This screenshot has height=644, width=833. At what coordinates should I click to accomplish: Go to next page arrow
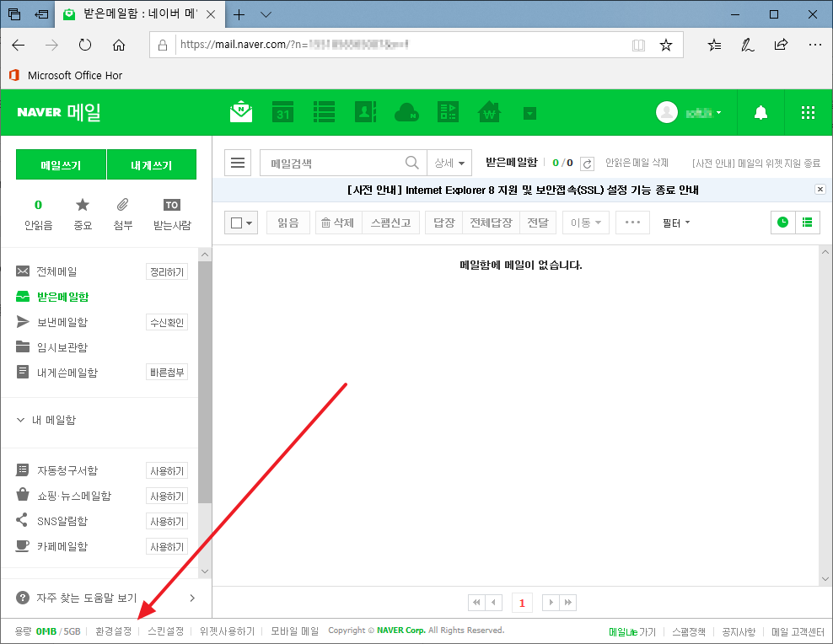pos(551,603)
